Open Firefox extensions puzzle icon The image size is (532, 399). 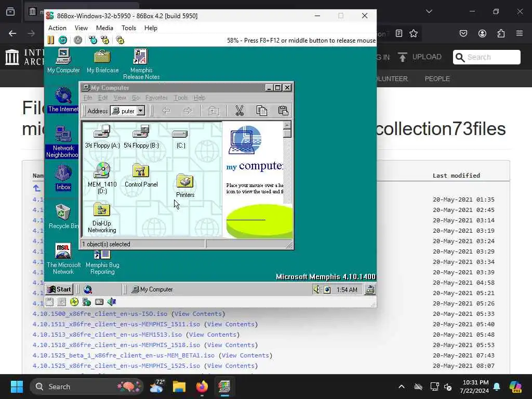pos(501,33)
